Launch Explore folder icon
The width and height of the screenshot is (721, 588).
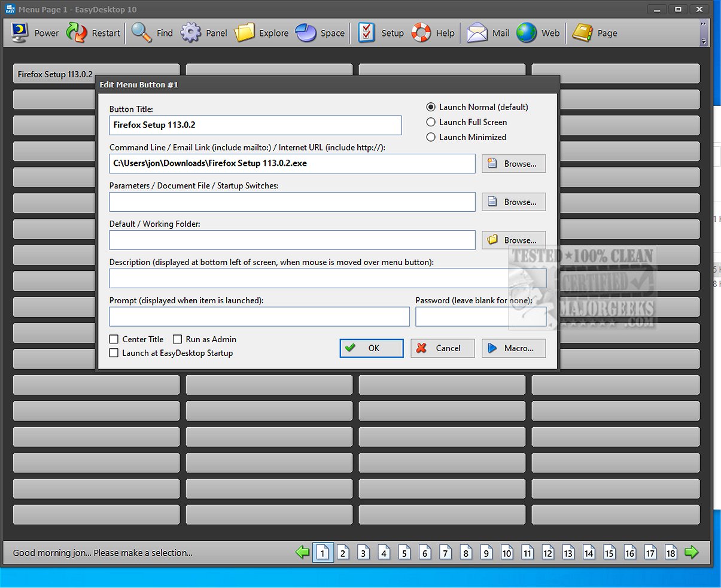point(244,33)
